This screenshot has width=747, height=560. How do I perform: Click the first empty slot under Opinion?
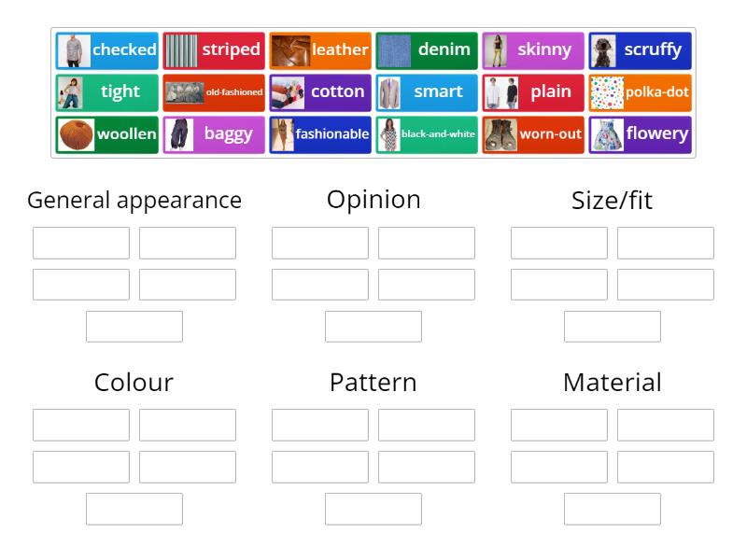[320, 242]
